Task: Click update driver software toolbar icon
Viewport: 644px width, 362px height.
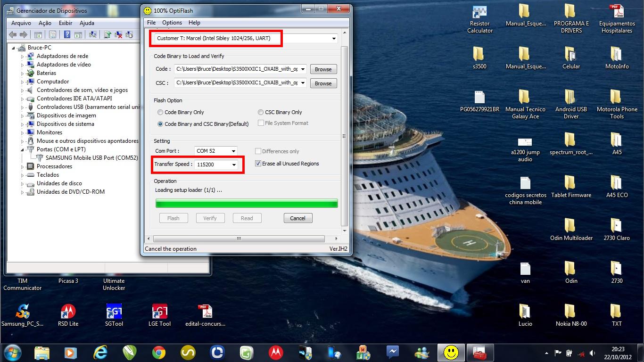Action: point(107,34)
